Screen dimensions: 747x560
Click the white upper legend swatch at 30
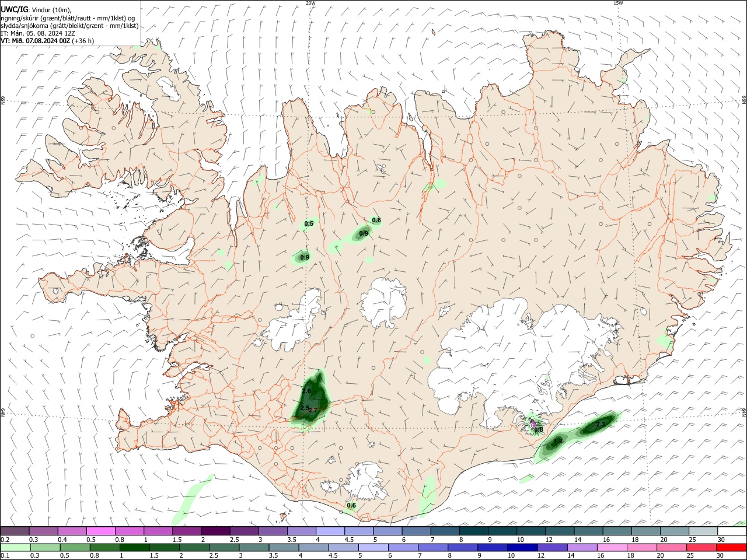pos(732,531)
